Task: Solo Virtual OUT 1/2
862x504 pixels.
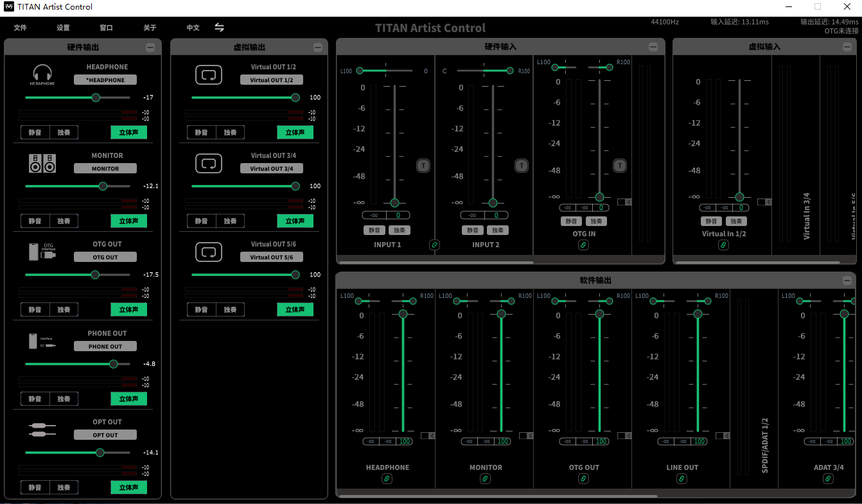Action: (230, 132)
